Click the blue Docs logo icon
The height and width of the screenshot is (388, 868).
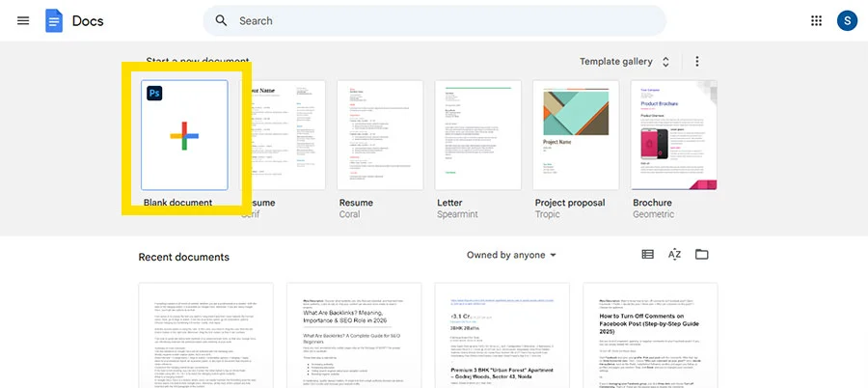54,21
